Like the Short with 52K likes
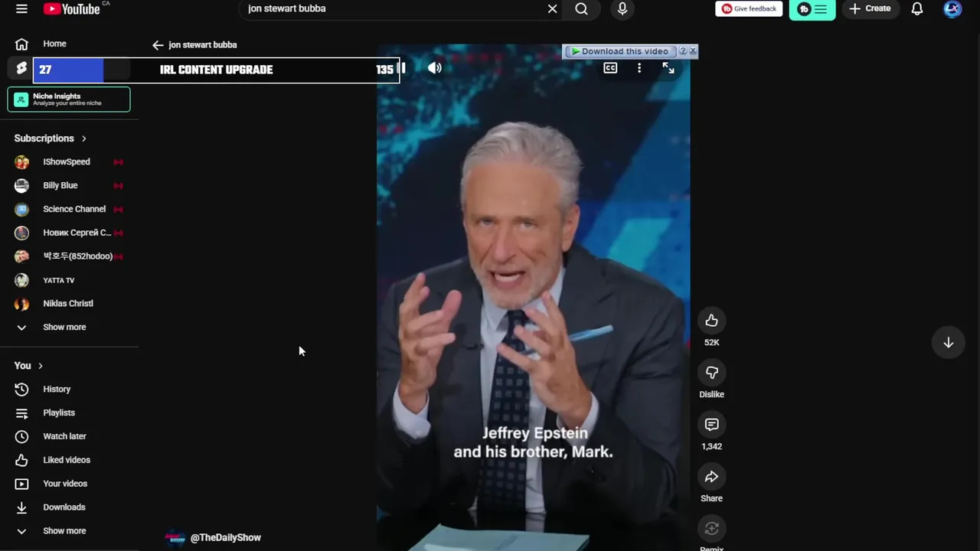 (712, 321)
